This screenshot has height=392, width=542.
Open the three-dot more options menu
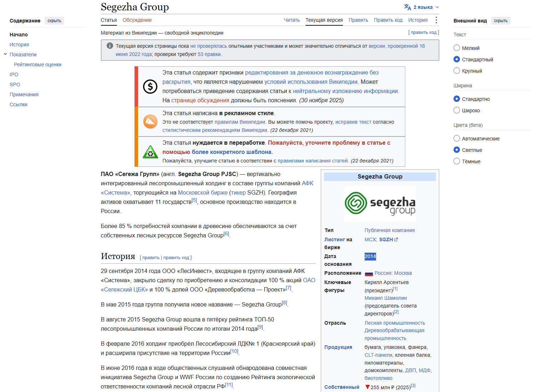click(x=436, y=20)
